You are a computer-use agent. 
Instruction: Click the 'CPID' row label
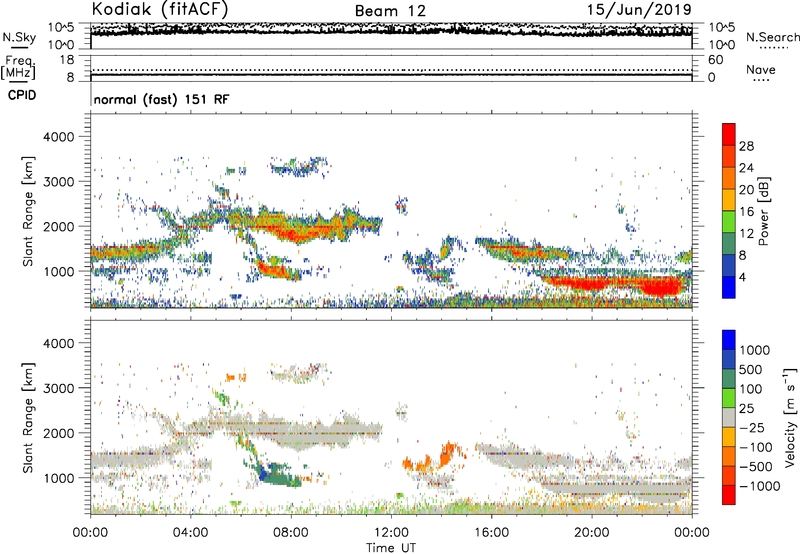[22, 95]
